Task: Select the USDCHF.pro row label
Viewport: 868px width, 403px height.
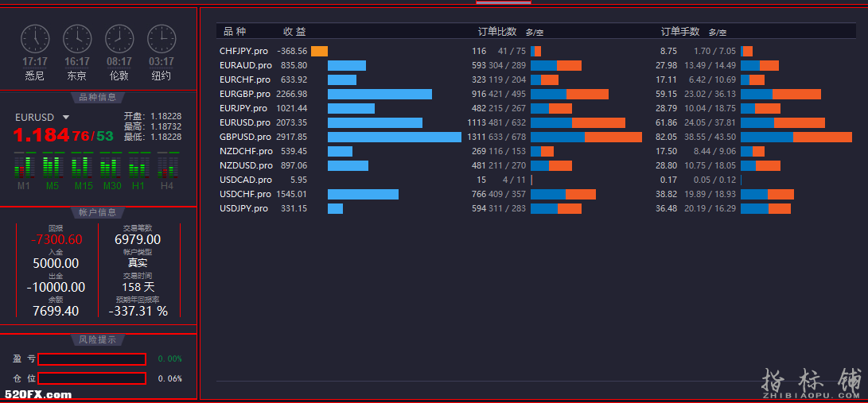Action: (x=245, y=194)
